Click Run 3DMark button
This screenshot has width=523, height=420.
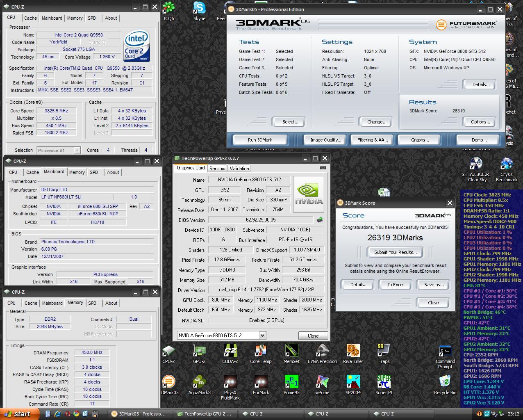click(x=260, y=140)
